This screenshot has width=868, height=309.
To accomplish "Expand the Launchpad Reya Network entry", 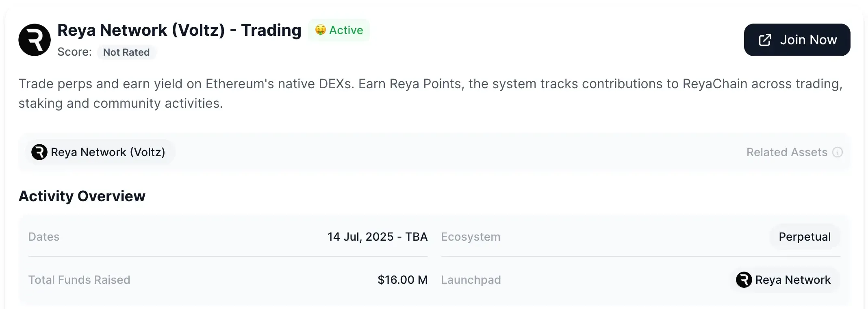I will [785, 280].
